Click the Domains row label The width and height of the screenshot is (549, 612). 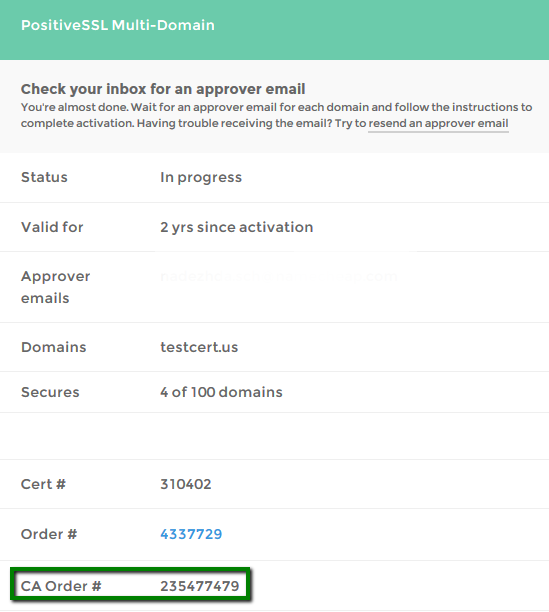pos(53,347)
